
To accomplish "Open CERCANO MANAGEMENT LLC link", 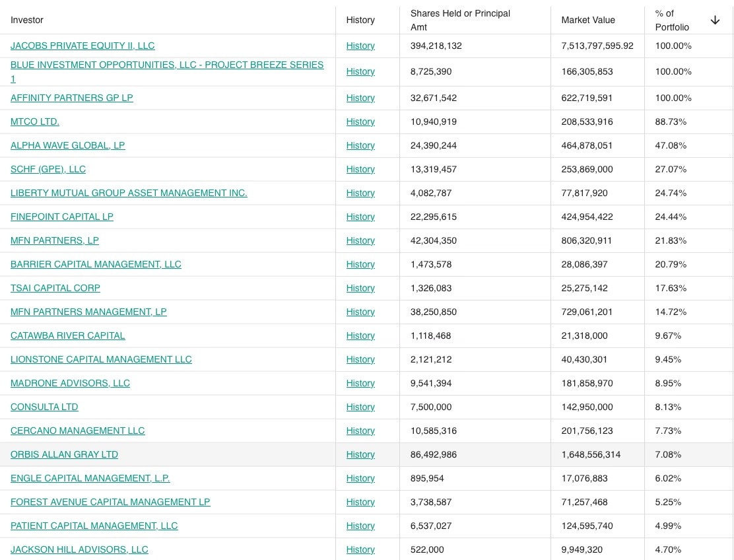I will 77,431.
